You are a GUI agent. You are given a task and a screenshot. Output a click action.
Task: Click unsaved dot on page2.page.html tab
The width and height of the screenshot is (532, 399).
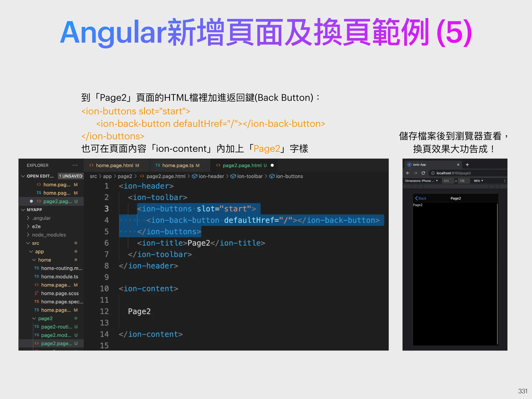pos(272,165)
